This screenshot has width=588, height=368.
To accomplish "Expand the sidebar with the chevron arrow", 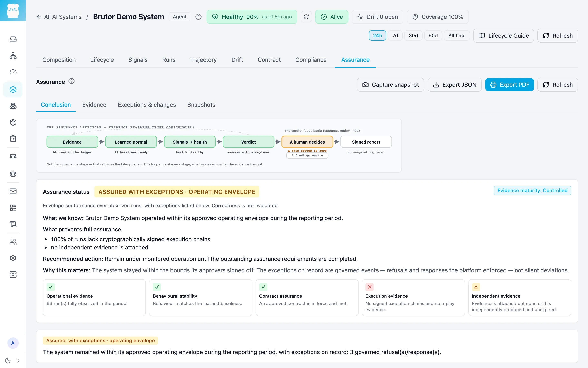I will 18,360.
